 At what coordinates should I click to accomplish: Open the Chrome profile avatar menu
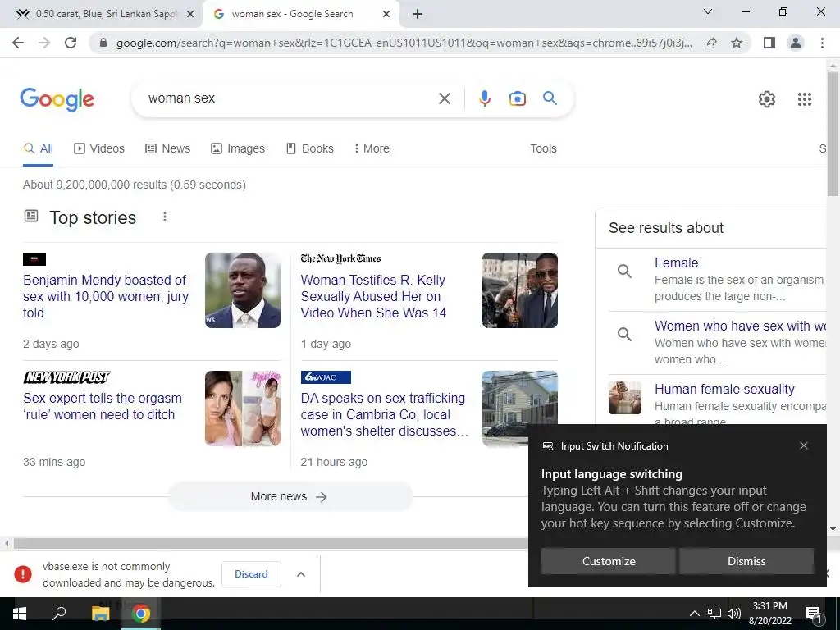[796, 43]
